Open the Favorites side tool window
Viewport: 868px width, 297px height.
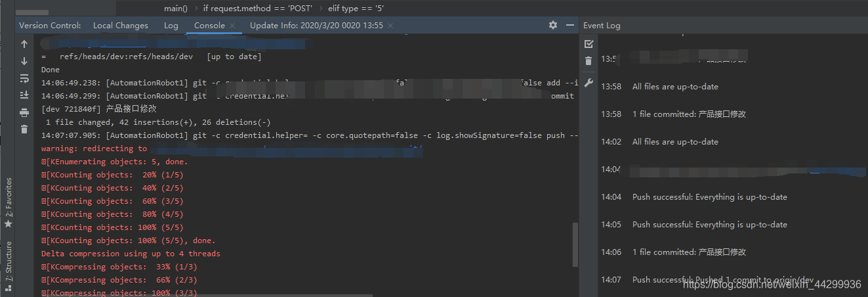click(9, 202)
